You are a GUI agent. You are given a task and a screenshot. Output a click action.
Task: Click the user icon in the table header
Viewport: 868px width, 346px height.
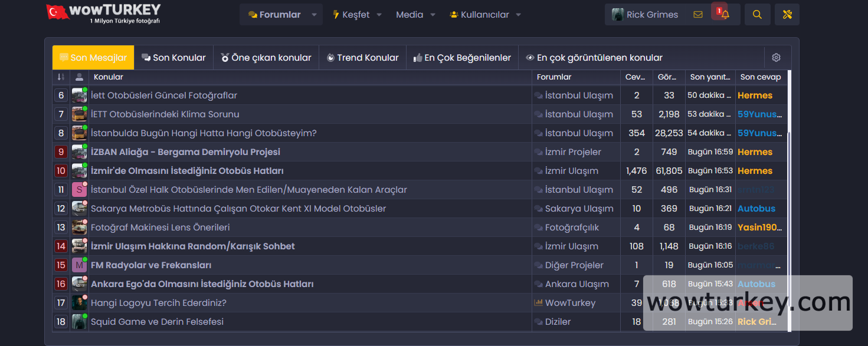pyautogui.click(x=78, y=77)
